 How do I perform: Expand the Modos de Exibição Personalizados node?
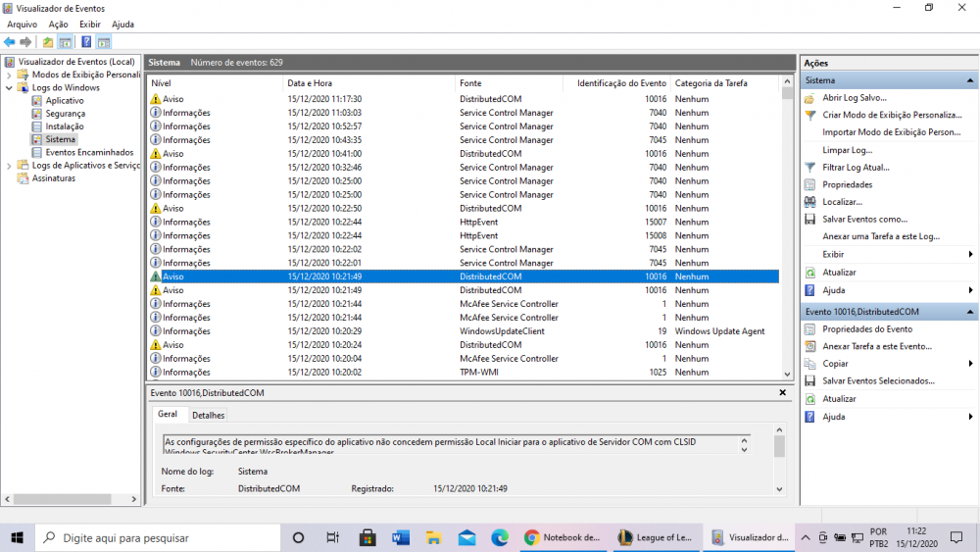tap(9, 75)
